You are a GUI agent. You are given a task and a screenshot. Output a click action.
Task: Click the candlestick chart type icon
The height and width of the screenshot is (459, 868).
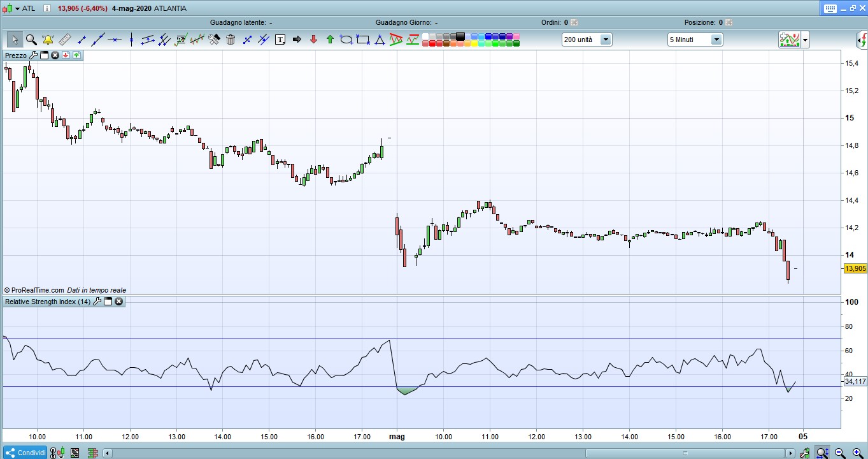8,9
